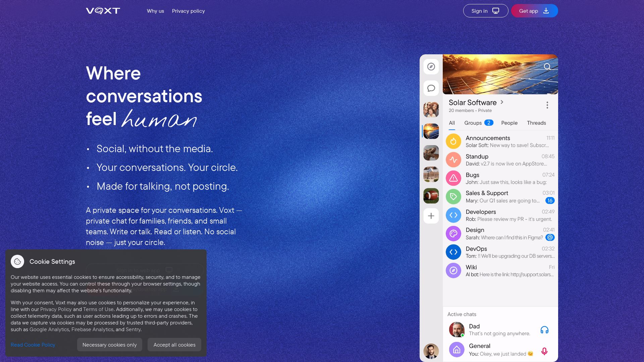The image size is (644, 362).
Task: Open the Sales & Support chat
Action: [x=500, y=197]
